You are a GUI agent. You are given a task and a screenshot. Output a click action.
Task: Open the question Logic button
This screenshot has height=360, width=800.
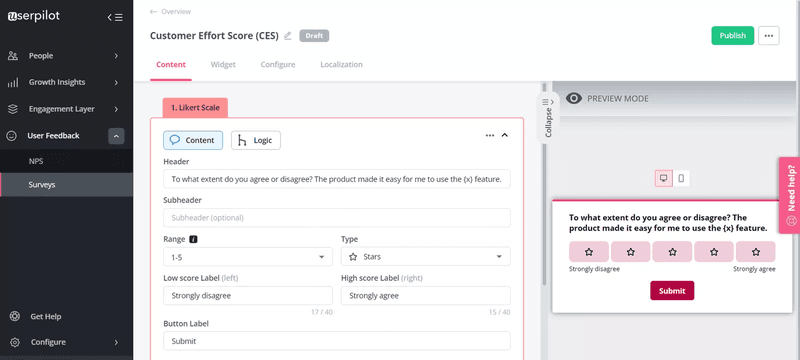[x=256, y=140]
